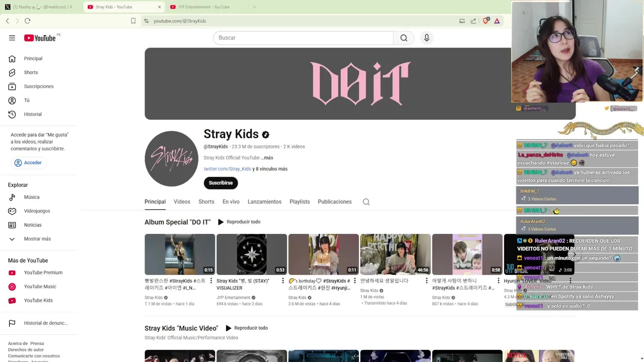Open YouTube Music link
This screenshot has width=644, height=362.
[x=39, y=287]
